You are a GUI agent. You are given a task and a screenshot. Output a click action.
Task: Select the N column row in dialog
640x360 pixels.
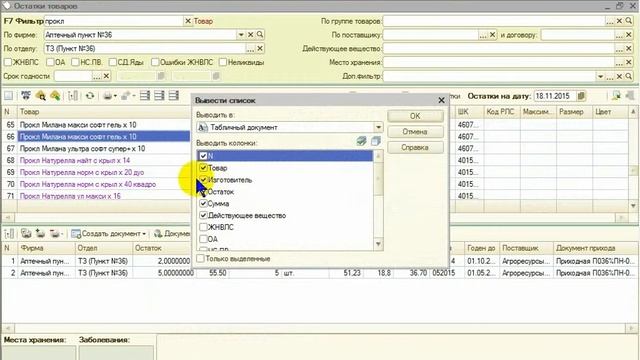click(x=285, y=156)
